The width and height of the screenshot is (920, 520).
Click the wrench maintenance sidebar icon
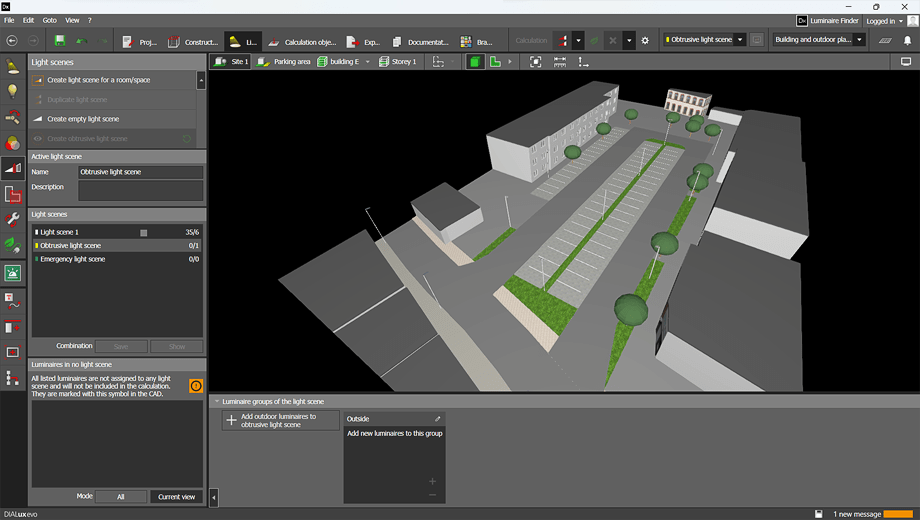pos(13,219)
